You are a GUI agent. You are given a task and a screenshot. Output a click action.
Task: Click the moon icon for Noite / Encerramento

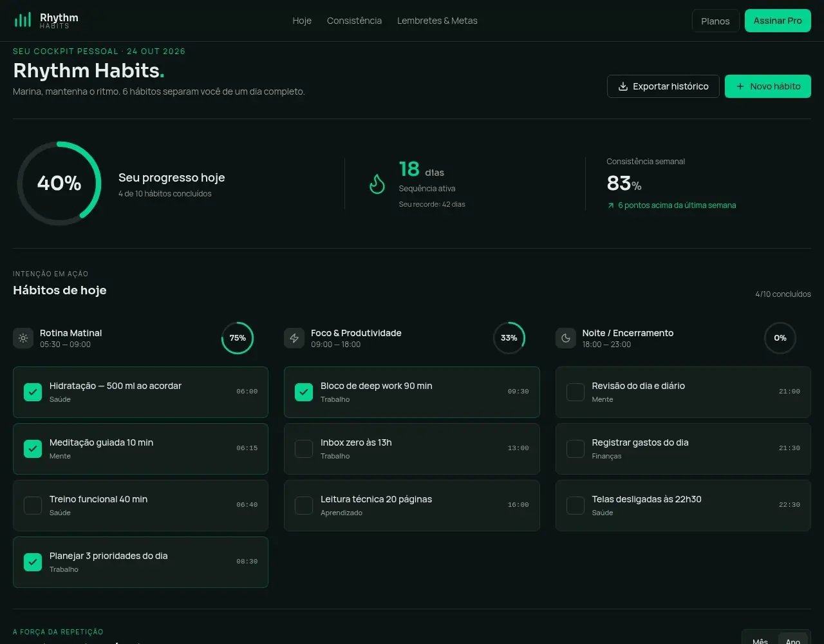point(566,338)
